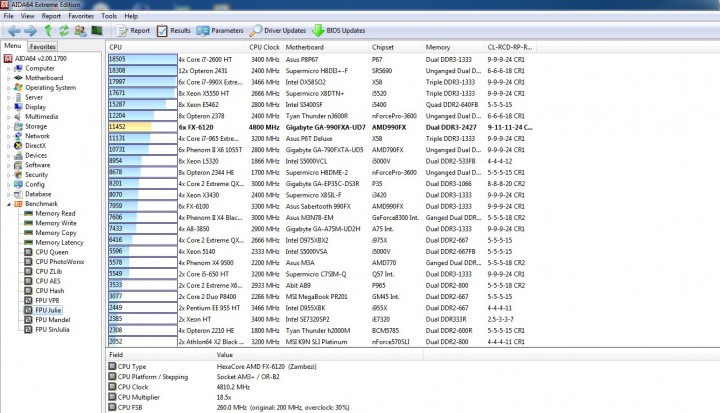
Task: Expand the Multimedia tree node
Action: click(8, 117)
